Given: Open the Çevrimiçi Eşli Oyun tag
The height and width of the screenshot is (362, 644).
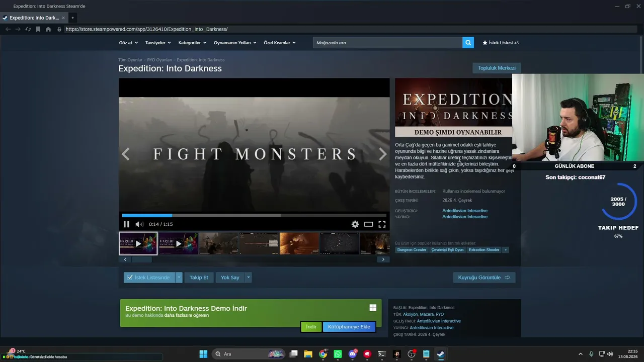Looking at the screenshot, I should coord(447,250).
